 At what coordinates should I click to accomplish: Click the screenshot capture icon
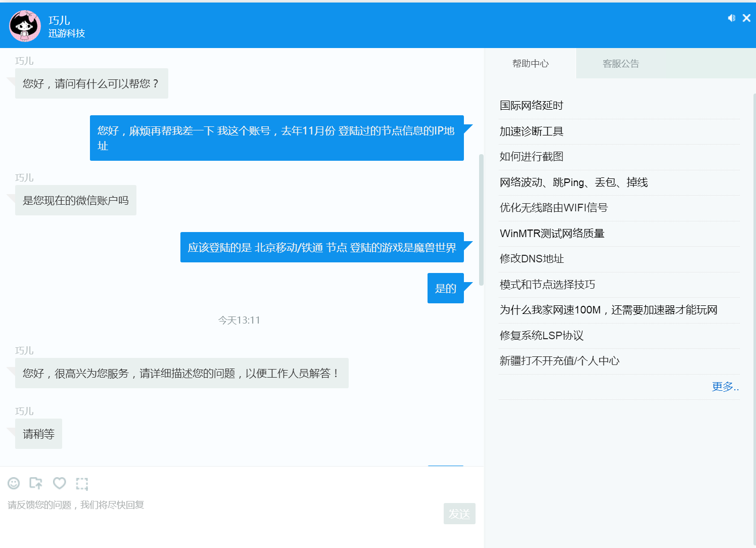point(82,484)
